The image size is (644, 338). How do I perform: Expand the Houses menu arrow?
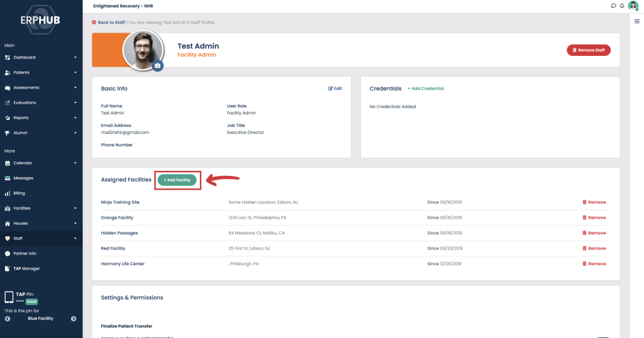[75, 224]
